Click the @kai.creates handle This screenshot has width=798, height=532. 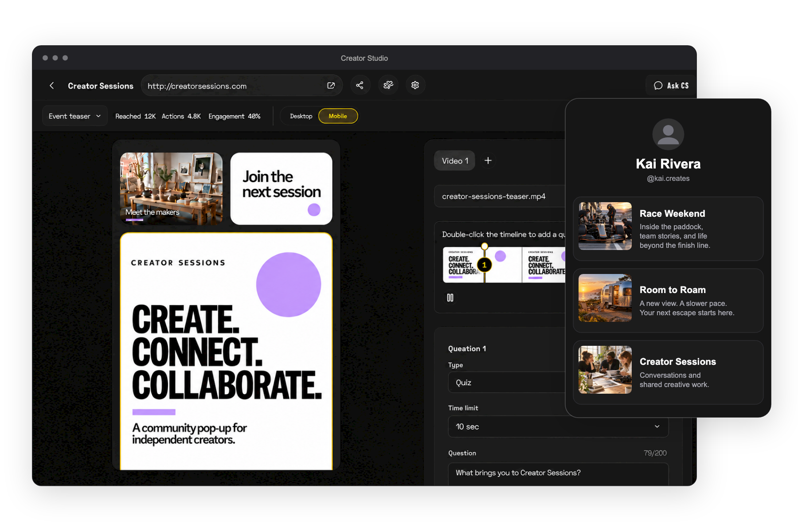click(668, 179)
